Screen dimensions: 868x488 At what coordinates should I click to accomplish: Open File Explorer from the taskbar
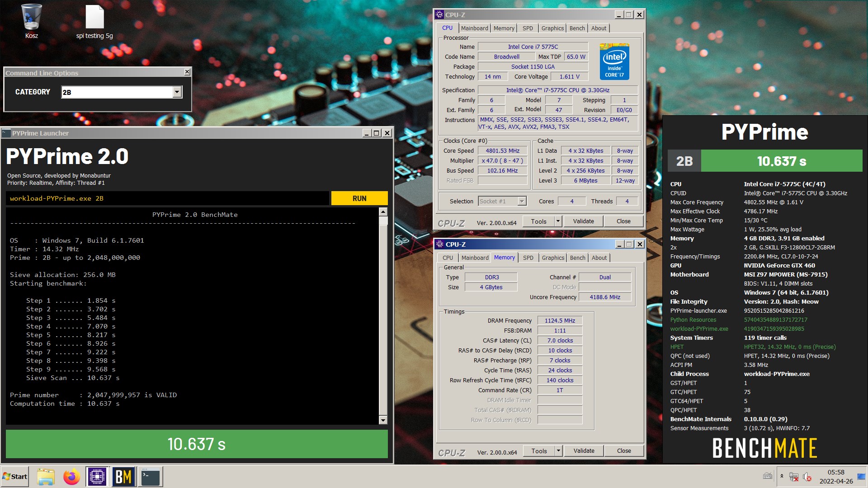[x=46, y=477]
